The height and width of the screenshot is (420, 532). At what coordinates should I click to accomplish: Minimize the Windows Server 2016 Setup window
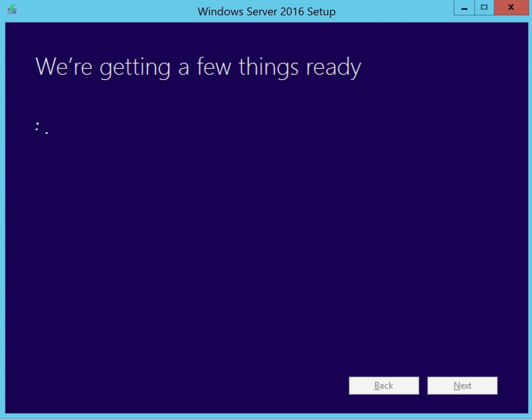tap(464, 8)
